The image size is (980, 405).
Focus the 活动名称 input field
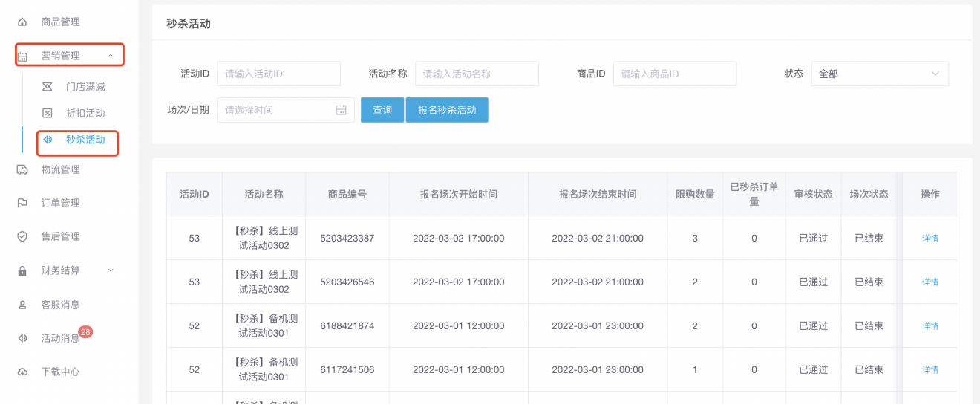coord(476,74)
